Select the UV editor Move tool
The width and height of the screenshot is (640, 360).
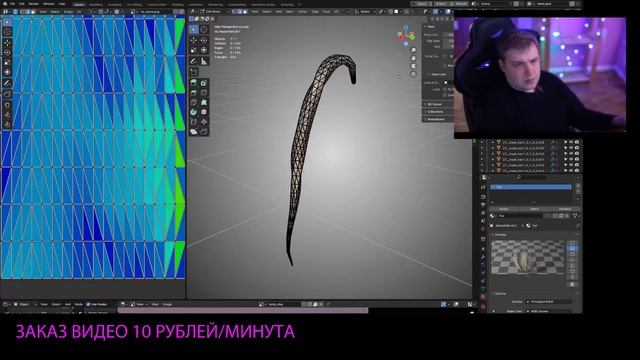[x=7, y=42]
